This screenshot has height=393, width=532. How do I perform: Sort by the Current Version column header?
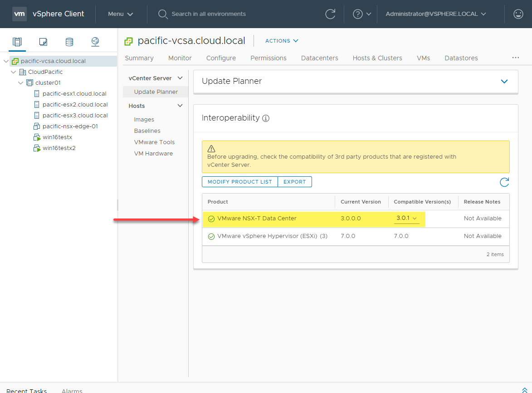point(361,202)
